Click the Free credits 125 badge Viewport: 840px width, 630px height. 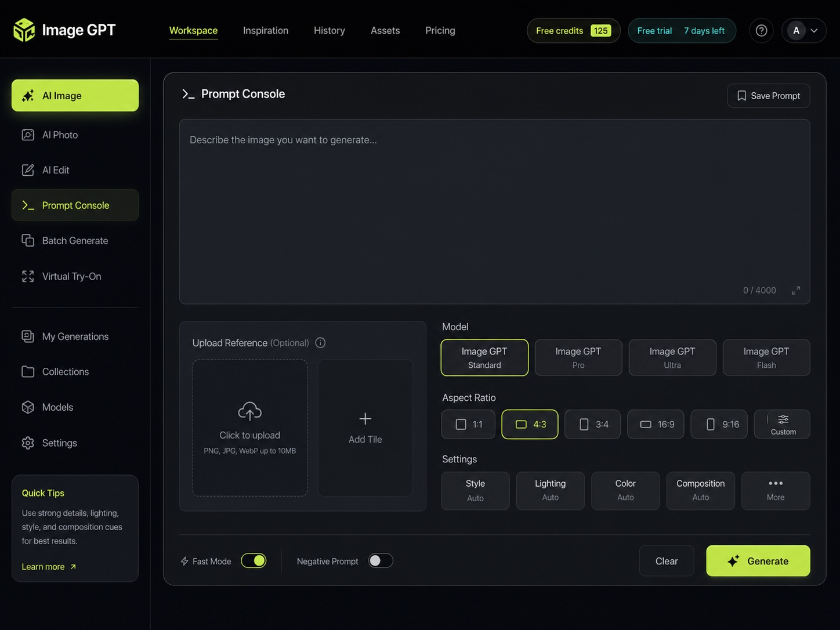573,31
